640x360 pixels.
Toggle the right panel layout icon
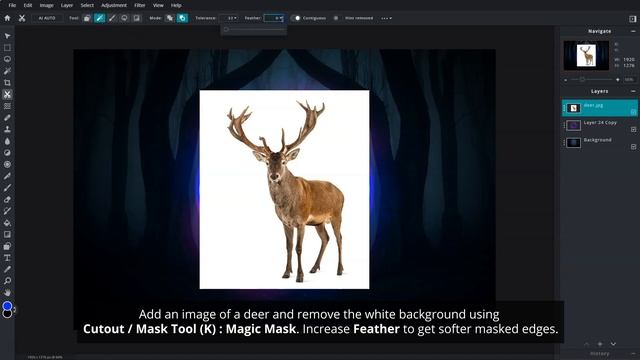(632, 19)
